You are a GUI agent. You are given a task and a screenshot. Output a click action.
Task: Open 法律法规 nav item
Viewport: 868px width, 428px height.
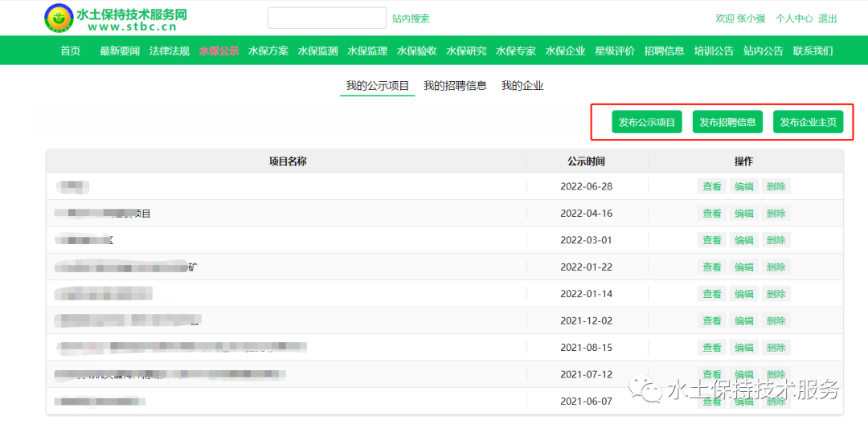170,51
